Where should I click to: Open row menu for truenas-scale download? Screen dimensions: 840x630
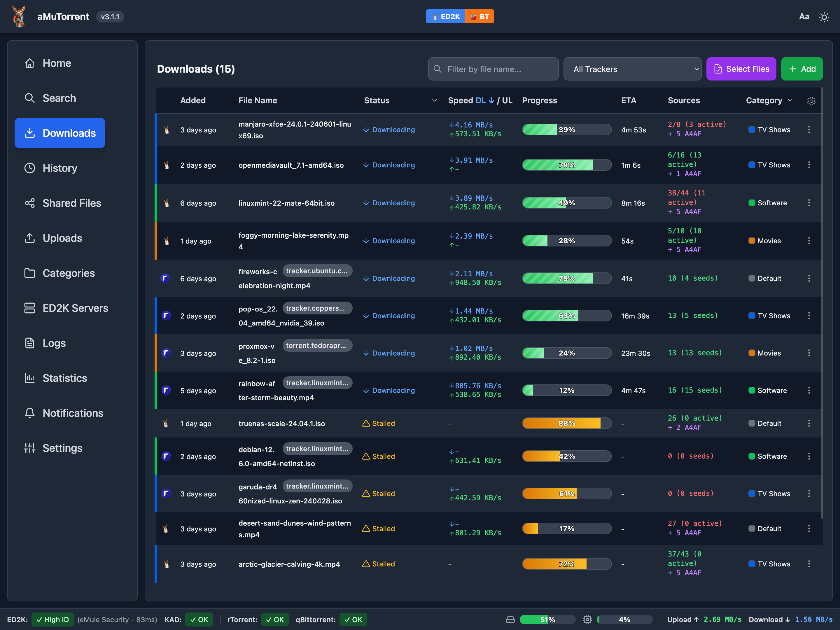pos(809,423)
